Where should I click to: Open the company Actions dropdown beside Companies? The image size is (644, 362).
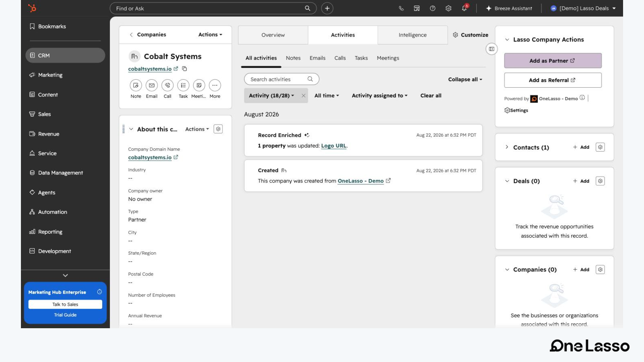[x=210, y=35]
